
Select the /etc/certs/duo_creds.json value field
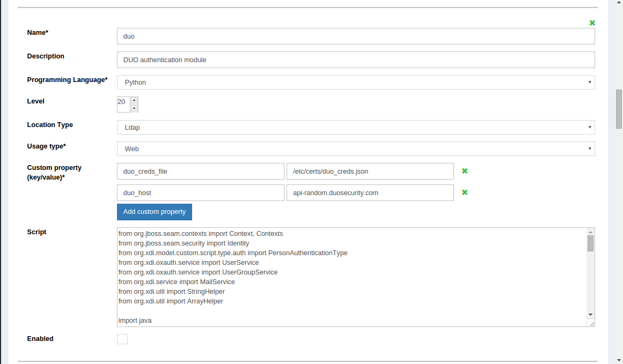(x=370, y=171)
